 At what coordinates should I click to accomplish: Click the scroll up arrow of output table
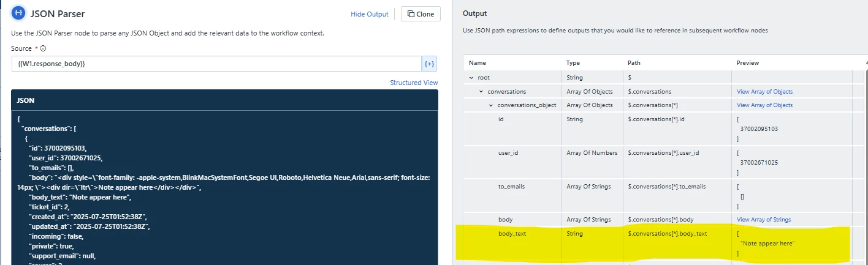[866, 63]
